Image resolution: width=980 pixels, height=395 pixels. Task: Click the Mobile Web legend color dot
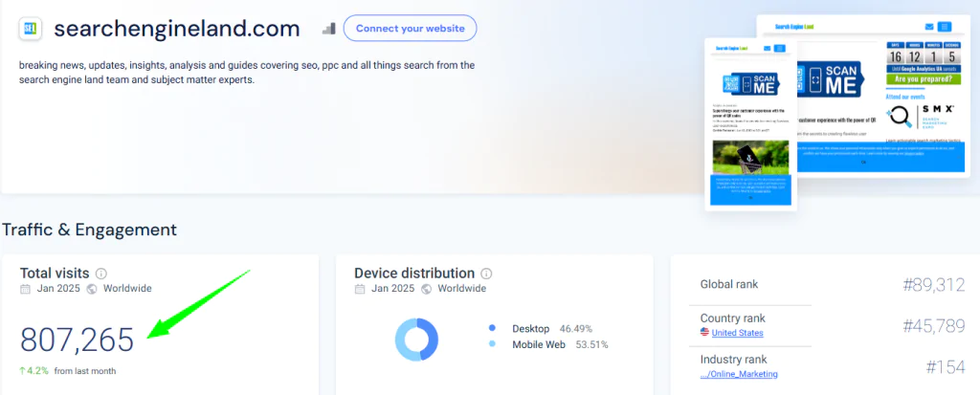[x=492, y=344]
